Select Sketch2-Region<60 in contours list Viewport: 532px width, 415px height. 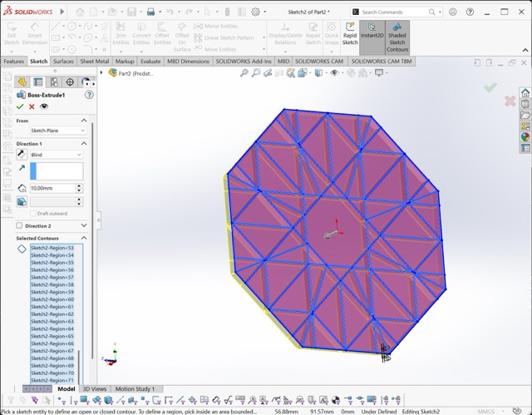click(52, 299)
